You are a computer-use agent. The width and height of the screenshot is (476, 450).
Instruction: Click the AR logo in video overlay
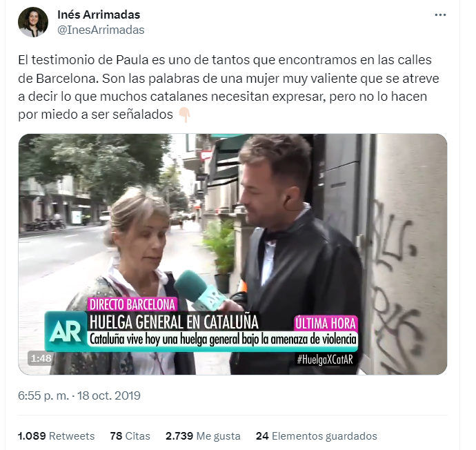point(66,331)
